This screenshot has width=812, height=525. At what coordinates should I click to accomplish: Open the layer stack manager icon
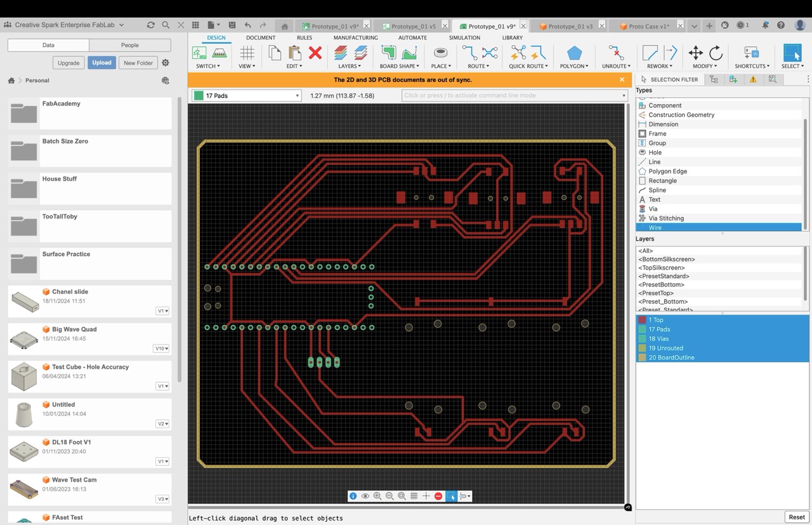point(341,53)
